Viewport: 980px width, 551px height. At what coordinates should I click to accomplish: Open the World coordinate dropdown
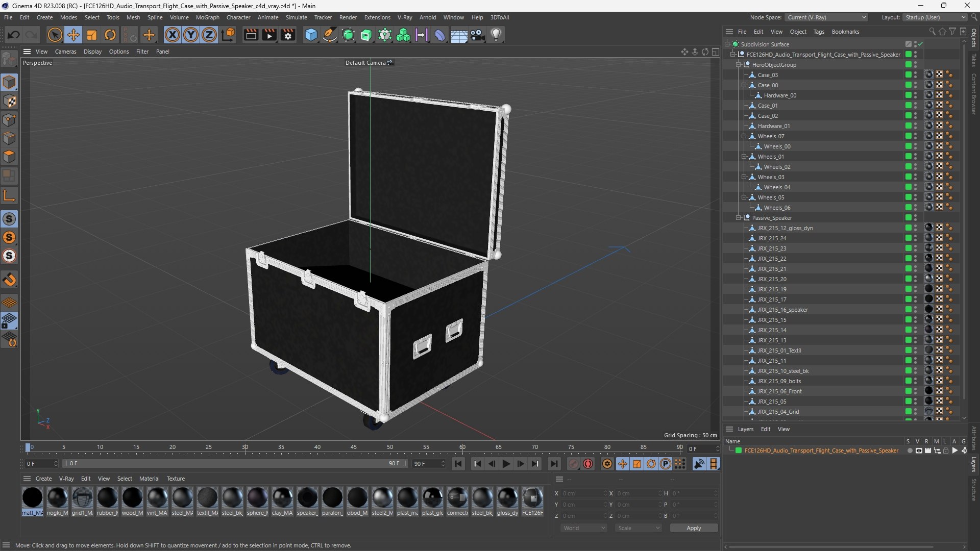[x=583, y=528]
